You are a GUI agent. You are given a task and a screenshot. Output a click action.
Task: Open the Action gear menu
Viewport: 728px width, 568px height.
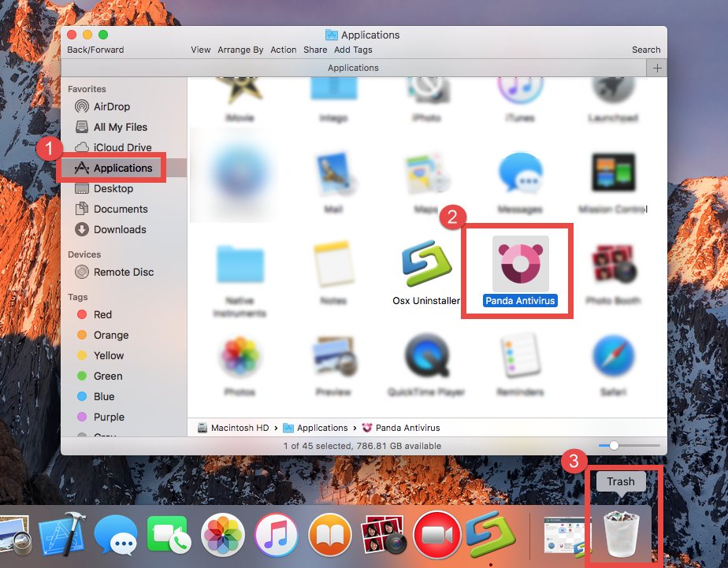click(x=283, y=50)
